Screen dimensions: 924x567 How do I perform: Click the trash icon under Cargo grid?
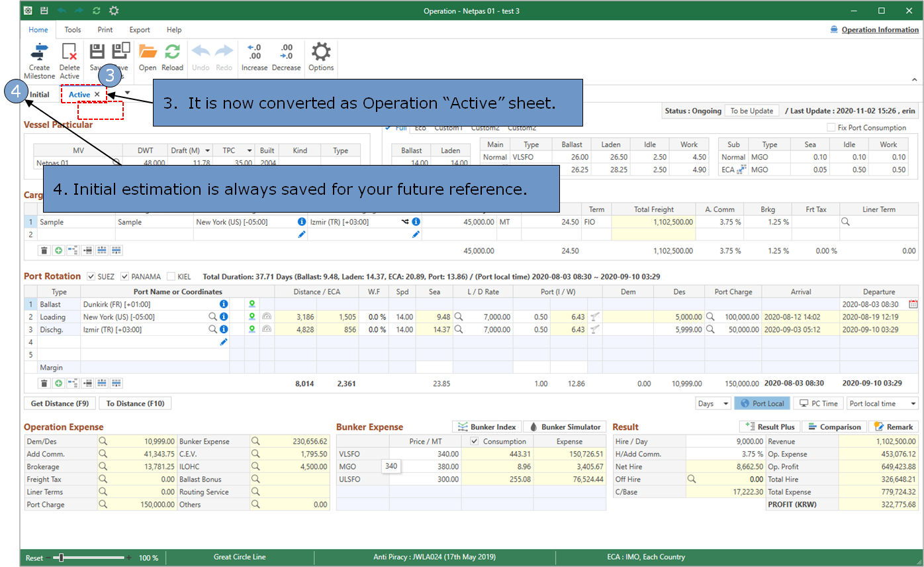pyautogui.click(x=44, y=250)
